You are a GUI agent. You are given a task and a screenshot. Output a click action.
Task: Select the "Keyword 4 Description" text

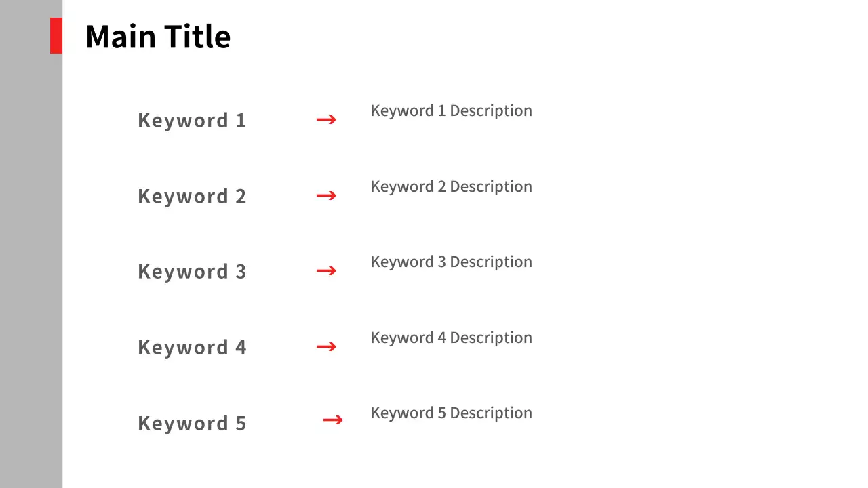point(451,338)
